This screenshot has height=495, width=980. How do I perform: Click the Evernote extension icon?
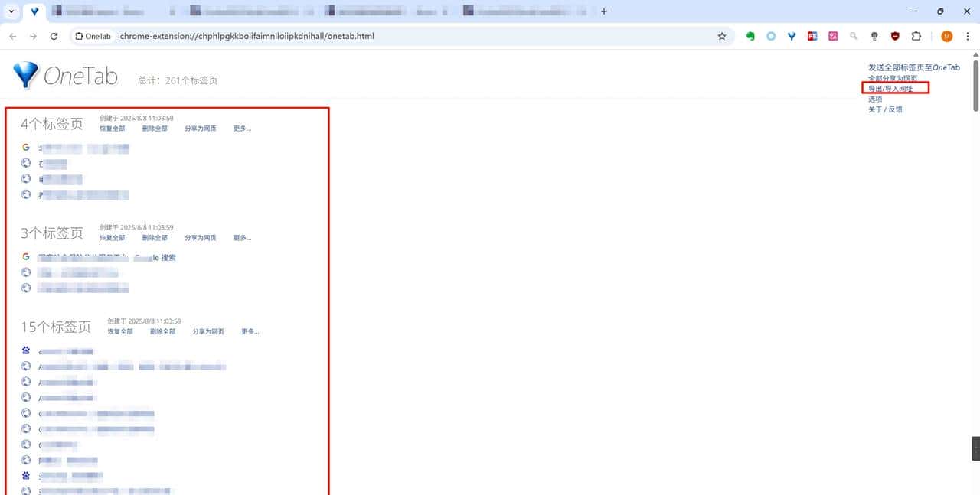pyautogui.click(x=751, y=36)
